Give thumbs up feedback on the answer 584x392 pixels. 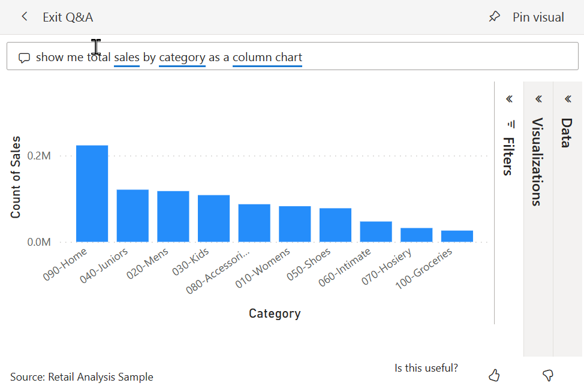(x=494, y=375)
